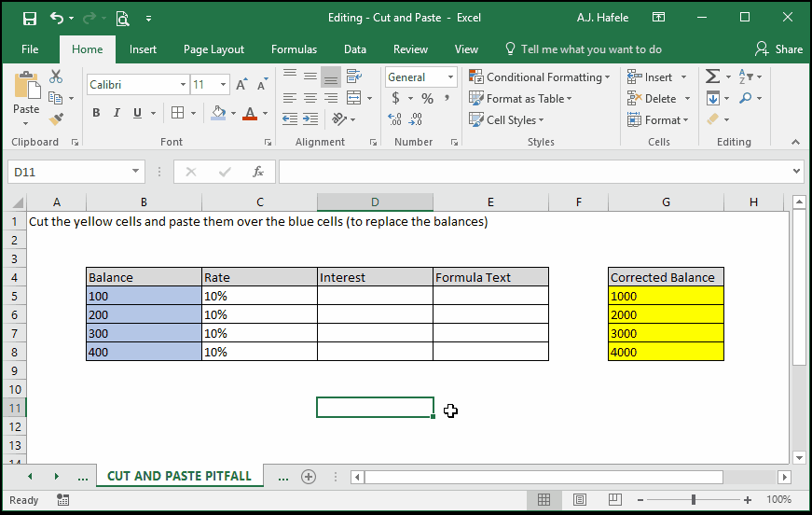Click the Find & Select magnifier icon
The image size is (812, 515).
pyautogui.click(x=746, y=98)
